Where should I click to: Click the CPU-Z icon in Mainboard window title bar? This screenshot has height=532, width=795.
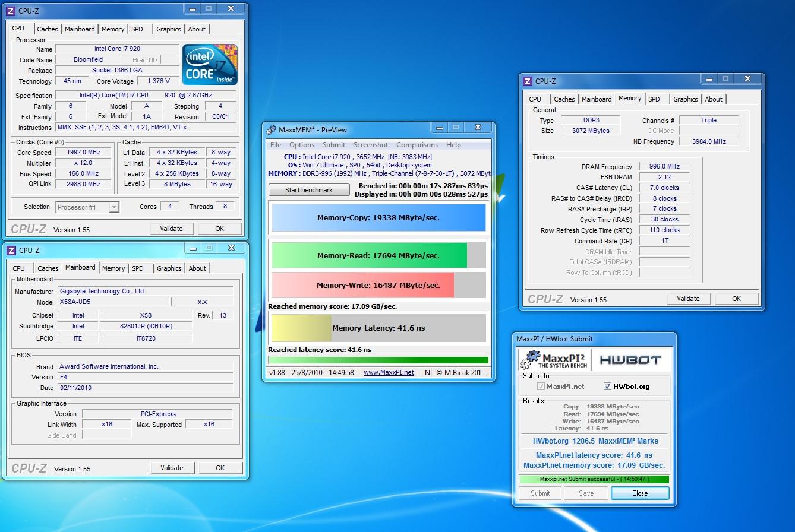tap(11, 250)
